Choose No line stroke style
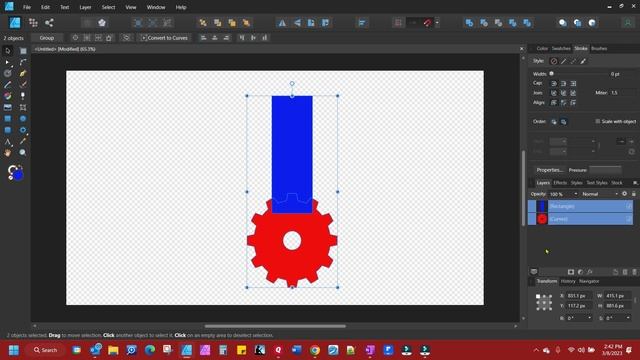Screen dimensions: 640x360 pyautogui.click(x=553, y=61)
